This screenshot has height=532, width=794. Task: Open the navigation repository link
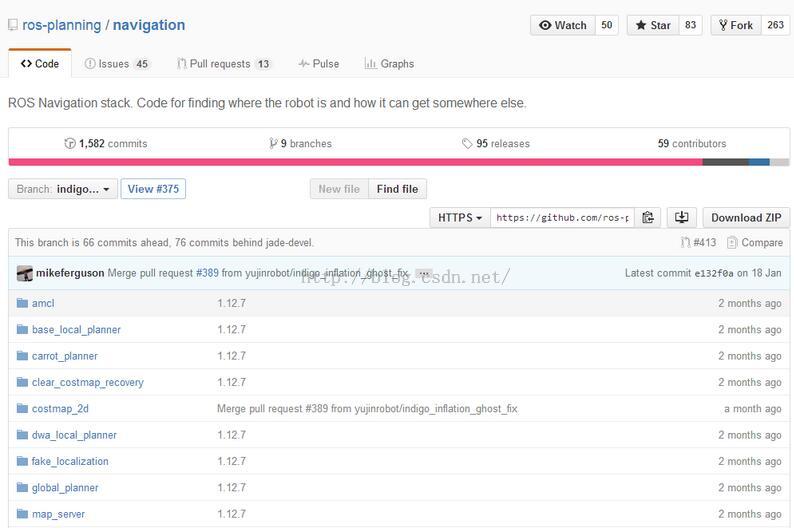[x=149, y=25]
